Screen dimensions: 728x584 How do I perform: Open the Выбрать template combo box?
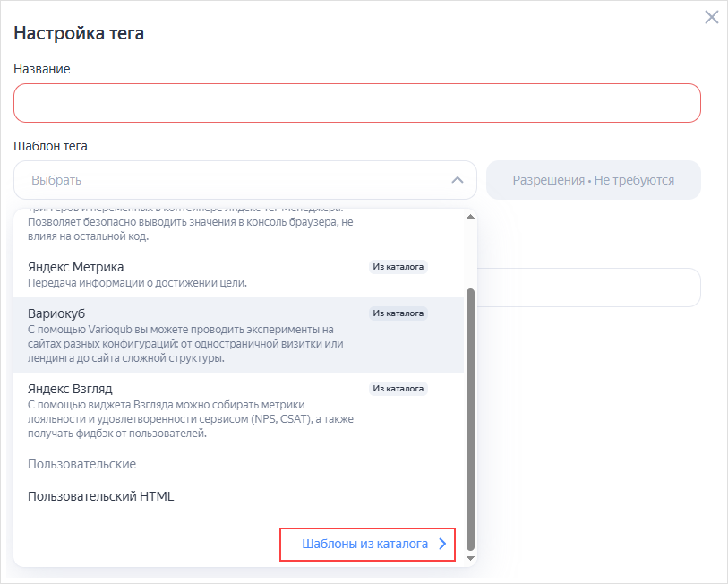pyautogui.click(x=233, y=180)
